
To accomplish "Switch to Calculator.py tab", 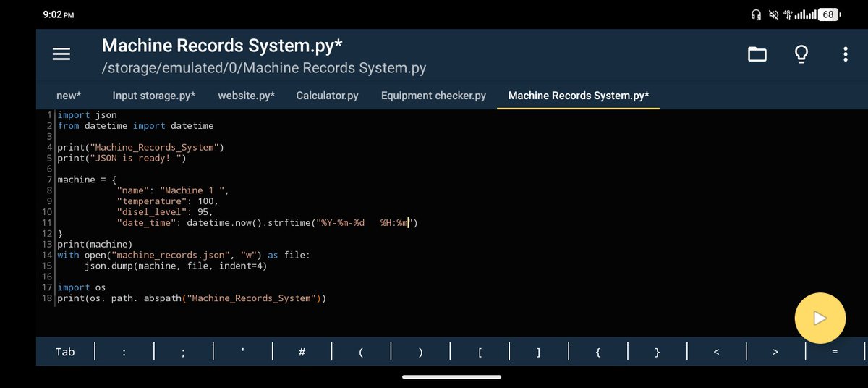I will pyautogui.click(x=327, y=96).
